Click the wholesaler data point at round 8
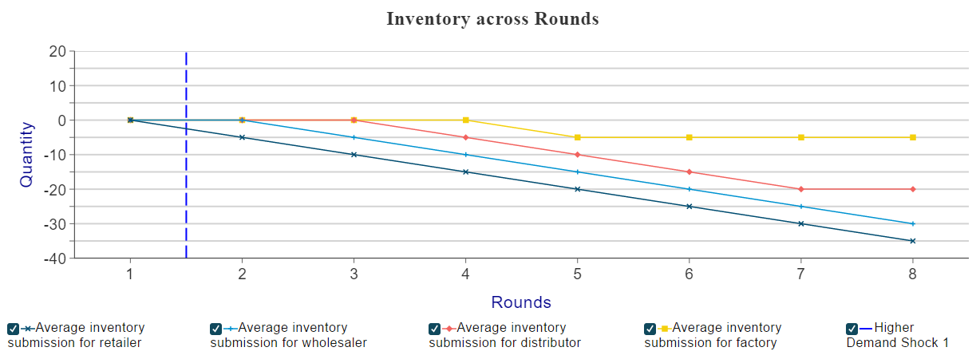This screenshot has height=363, width=980. (x=912, y=223)
